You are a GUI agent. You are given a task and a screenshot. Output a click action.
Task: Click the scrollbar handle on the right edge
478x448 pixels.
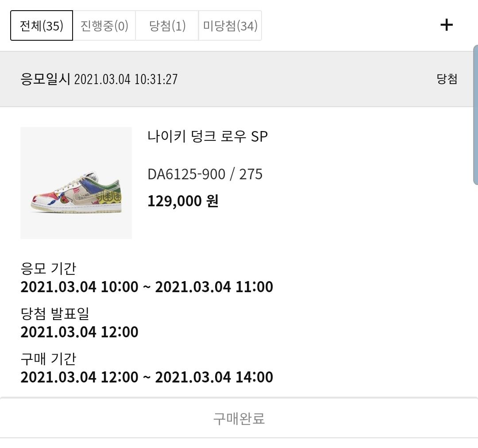(475, 115)
